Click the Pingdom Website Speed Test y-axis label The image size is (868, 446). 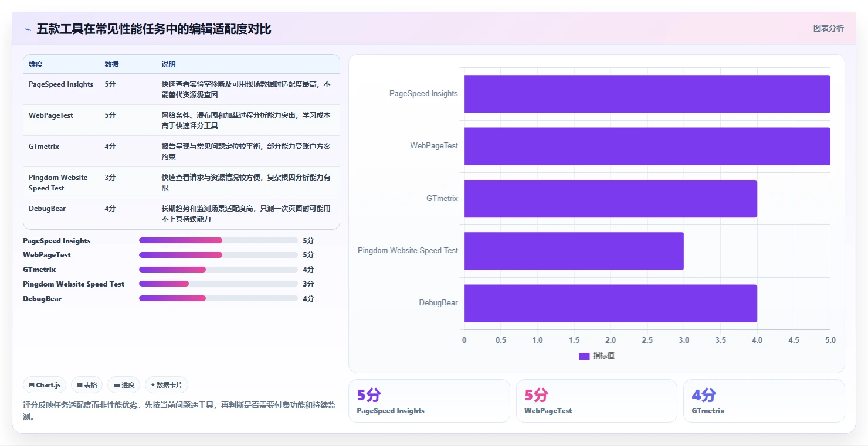(x=408, y=251)
